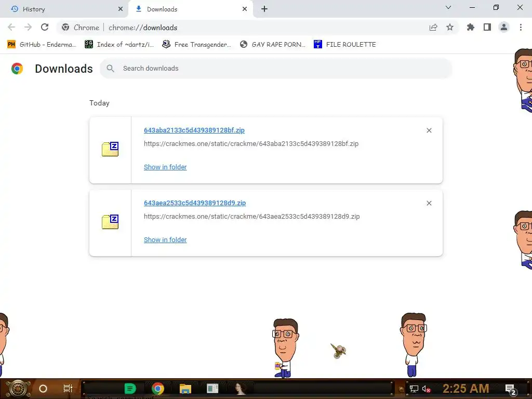Screen dimensions: 532x399
Task: Remove 643aba2133c5d439389128bf.zip from list
Action: tap(429, 130)
